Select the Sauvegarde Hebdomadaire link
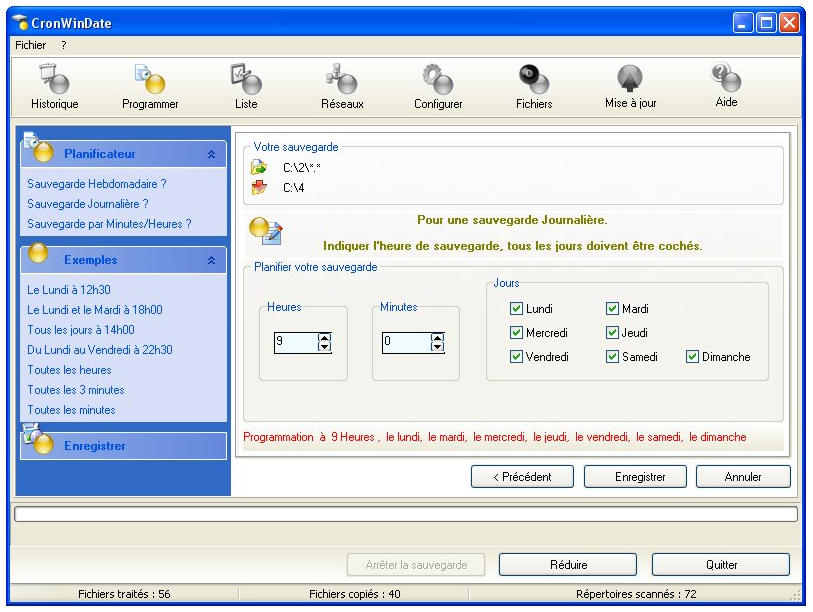This screenshot has width=813, height=612. [x=97, y=184]
